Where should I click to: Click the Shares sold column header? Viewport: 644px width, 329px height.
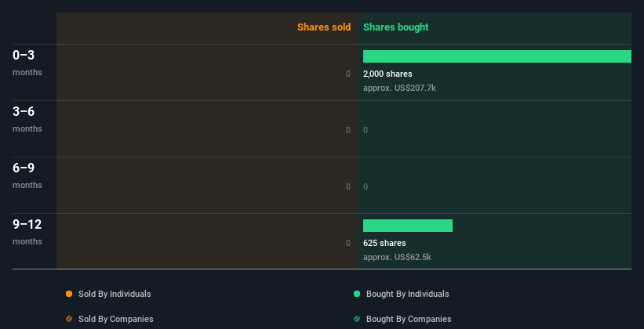[323, 27]
